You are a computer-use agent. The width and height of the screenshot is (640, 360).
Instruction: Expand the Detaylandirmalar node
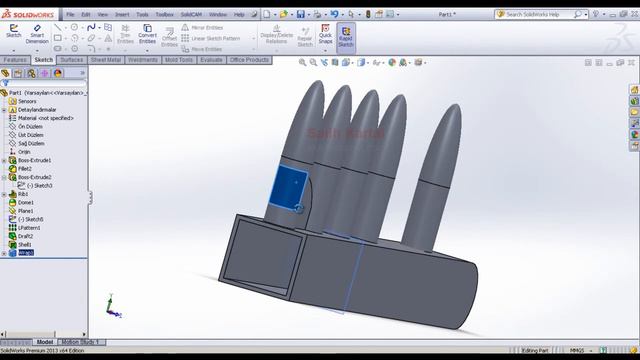4,110
